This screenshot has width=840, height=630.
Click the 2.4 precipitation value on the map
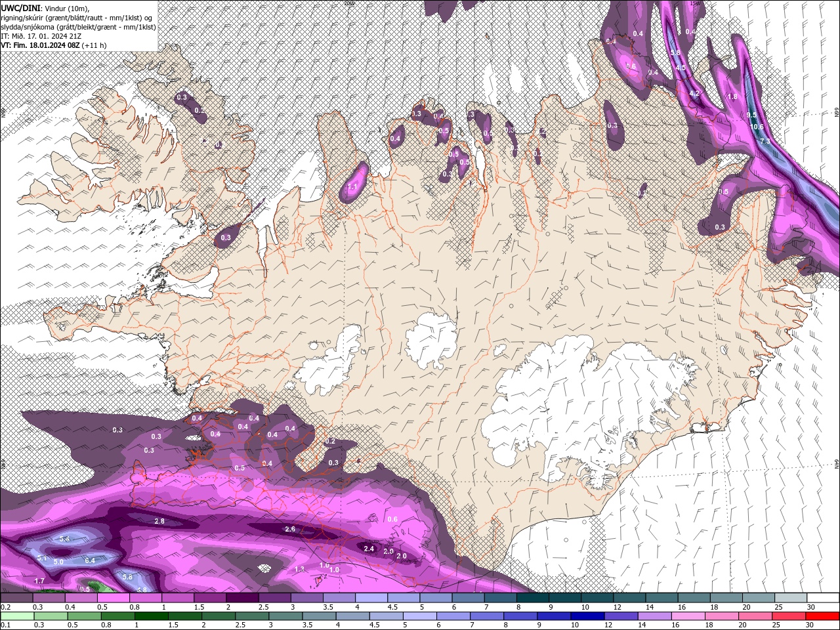[x=369, y=549]
